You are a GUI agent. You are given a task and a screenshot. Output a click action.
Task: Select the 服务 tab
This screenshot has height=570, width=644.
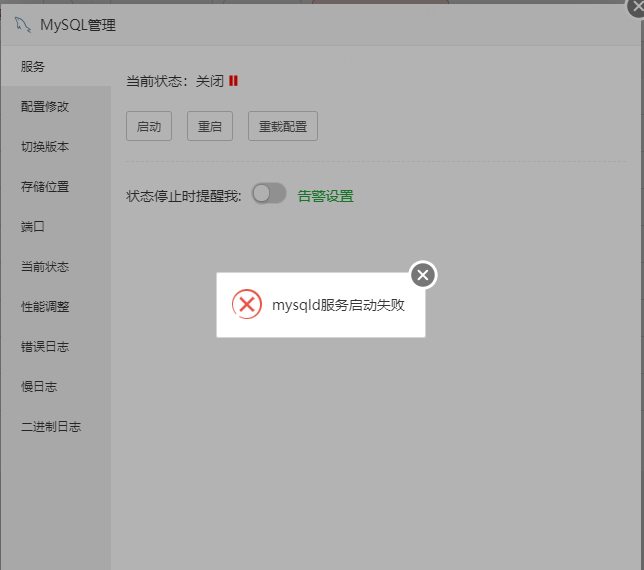coord(56,67)
